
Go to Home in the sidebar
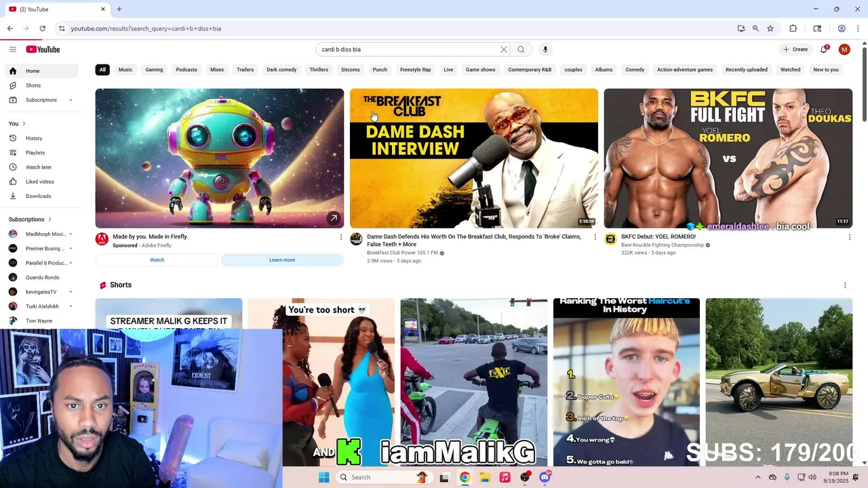point(41,71)
